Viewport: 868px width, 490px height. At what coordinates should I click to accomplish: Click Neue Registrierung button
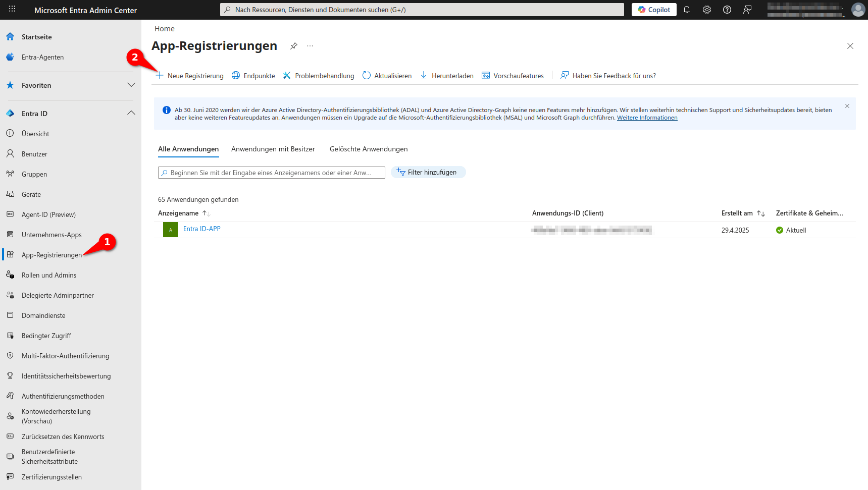(190, 76)
